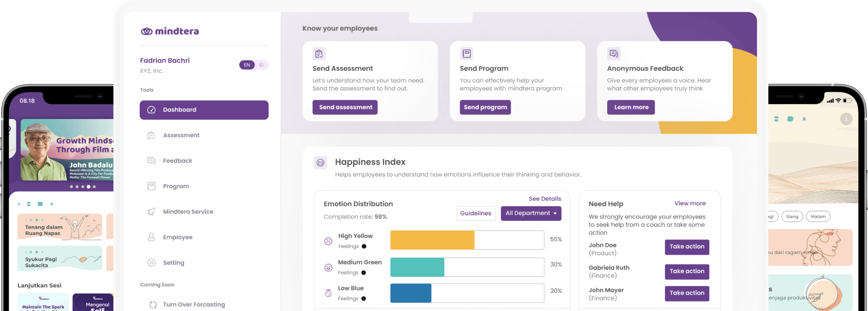868x311 pixels.
Task: Click Completion rate: 98% text
Action: coord(355,217)
